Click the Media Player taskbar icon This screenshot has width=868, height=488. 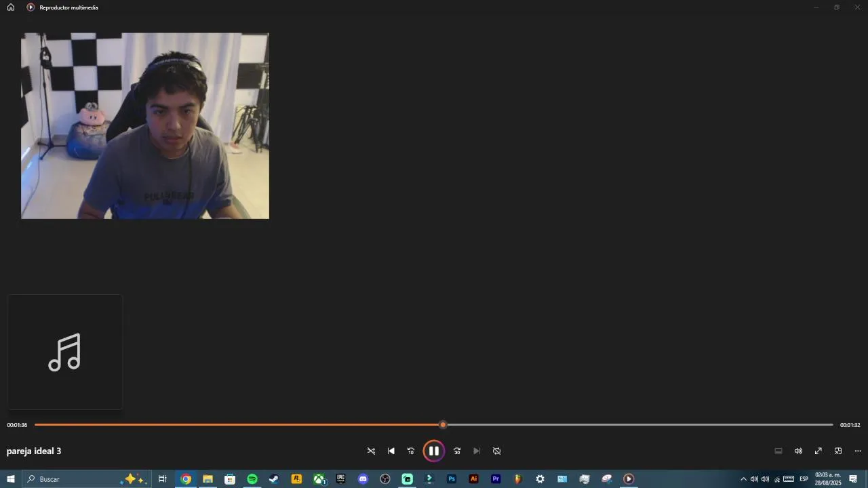click(629, 479)
